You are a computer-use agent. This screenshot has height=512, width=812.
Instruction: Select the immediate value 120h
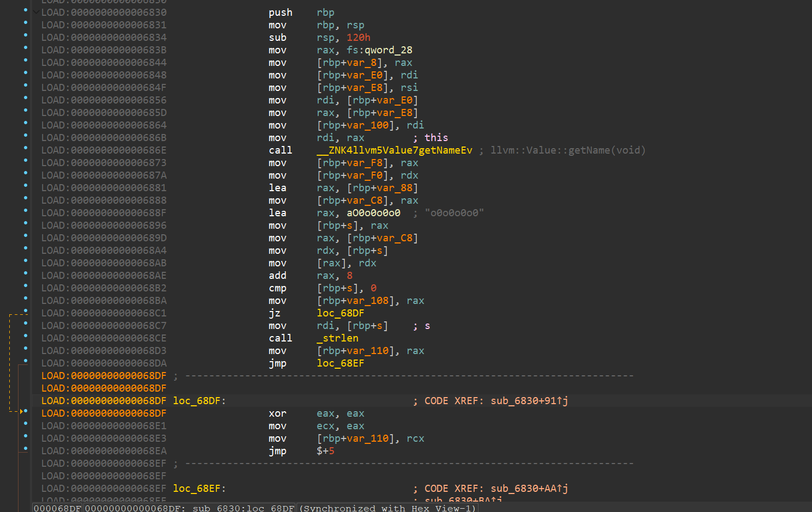358,38
